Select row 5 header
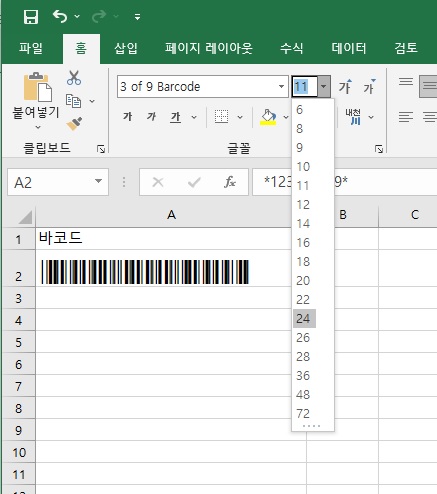437x494 pixels. (19, 342)
